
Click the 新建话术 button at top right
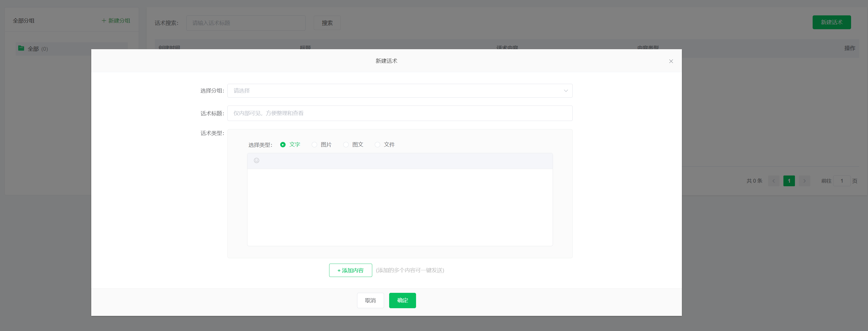pyautogui.click(x=831, y=22)
